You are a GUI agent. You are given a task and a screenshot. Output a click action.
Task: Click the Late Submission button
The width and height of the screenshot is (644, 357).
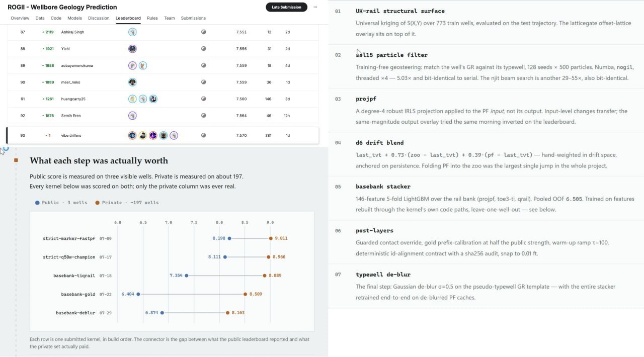[x=286, y=7]
